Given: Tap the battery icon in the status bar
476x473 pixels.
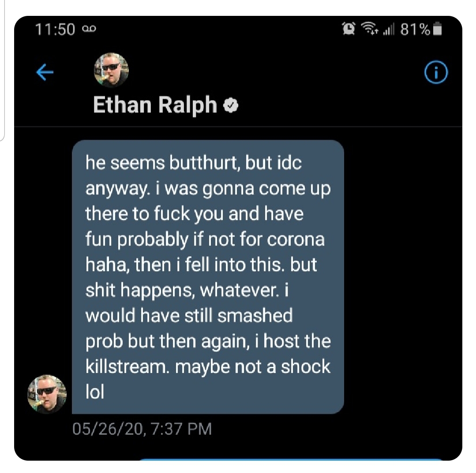Looking at the screenshot, I should 437,29.
